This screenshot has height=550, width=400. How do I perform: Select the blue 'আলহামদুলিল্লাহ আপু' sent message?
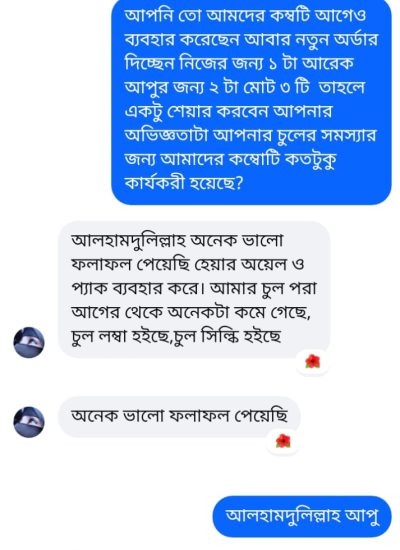(x=302, y=516)
